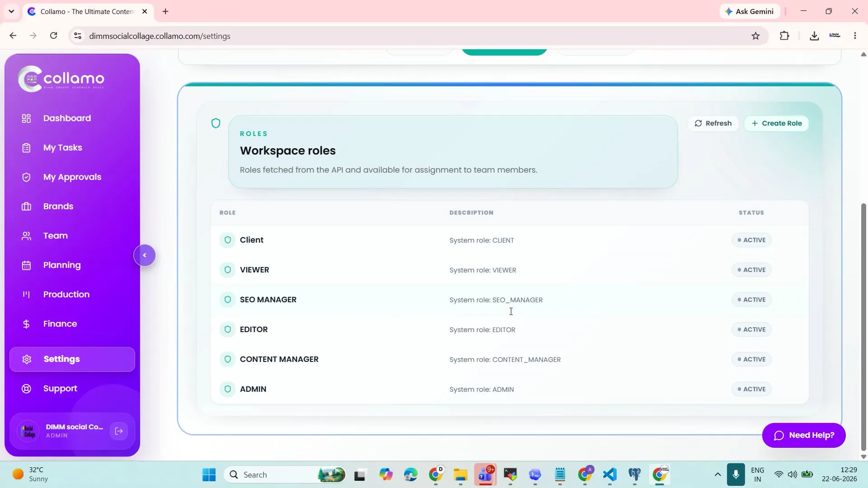Click the Planning calendar icon
The image size is (868, 488).
[x=26, y=265]
